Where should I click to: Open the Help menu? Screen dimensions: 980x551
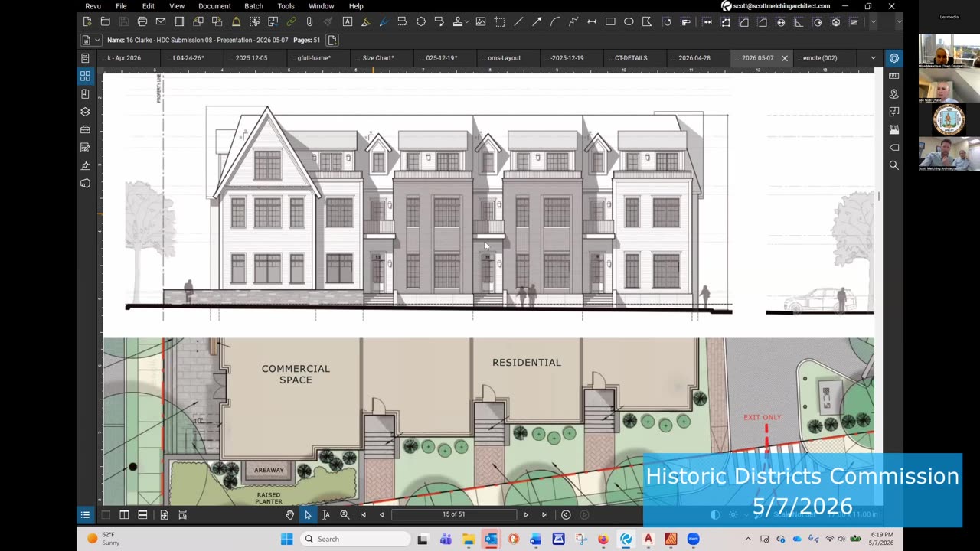pos(356,6)
